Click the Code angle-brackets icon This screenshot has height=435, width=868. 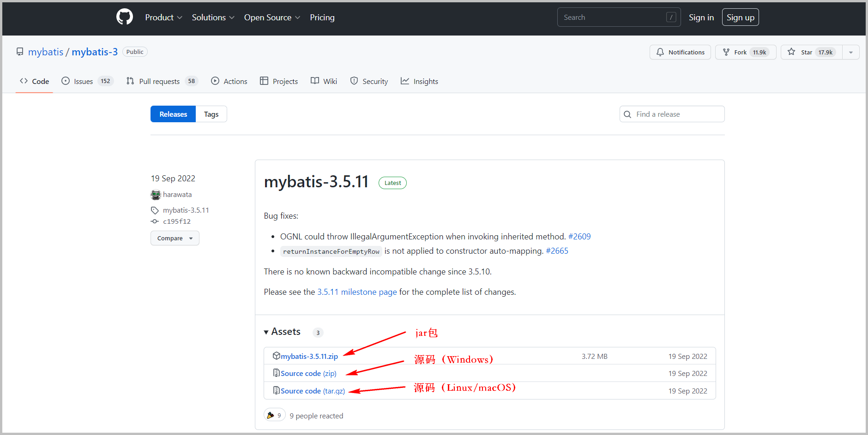pyautogui.click(x=24, y=81)
